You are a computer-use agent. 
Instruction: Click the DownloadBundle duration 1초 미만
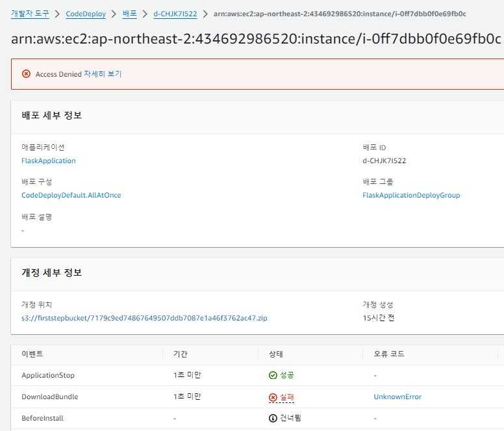187,397
